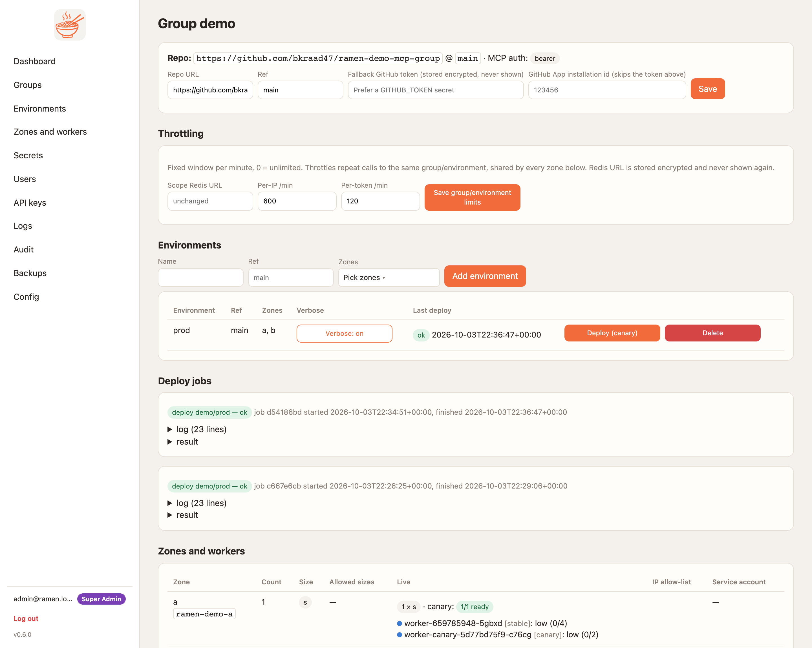
Task: Expand result of job d54186bd
Action: pyautogui.click(x=183, y=442)
